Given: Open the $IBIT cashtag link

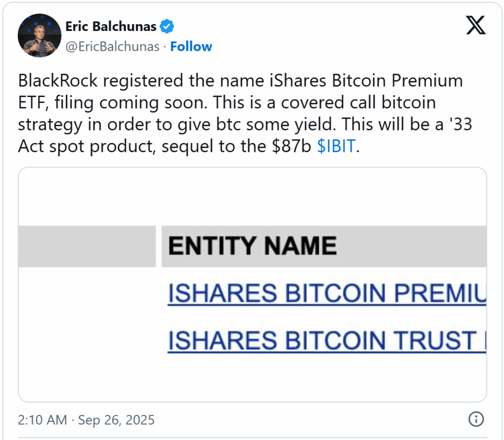Looking at the screenshot, I should 336,147.
